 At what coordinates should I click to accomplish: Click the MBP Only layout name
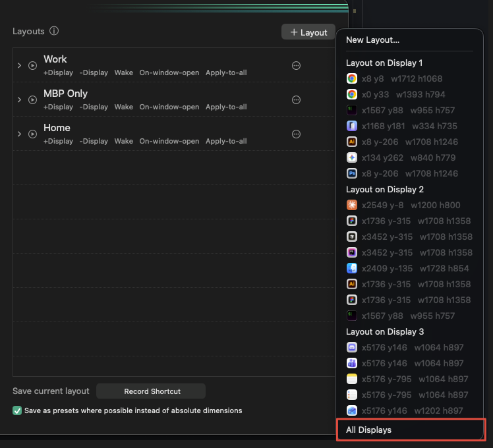tap(65, 94)
